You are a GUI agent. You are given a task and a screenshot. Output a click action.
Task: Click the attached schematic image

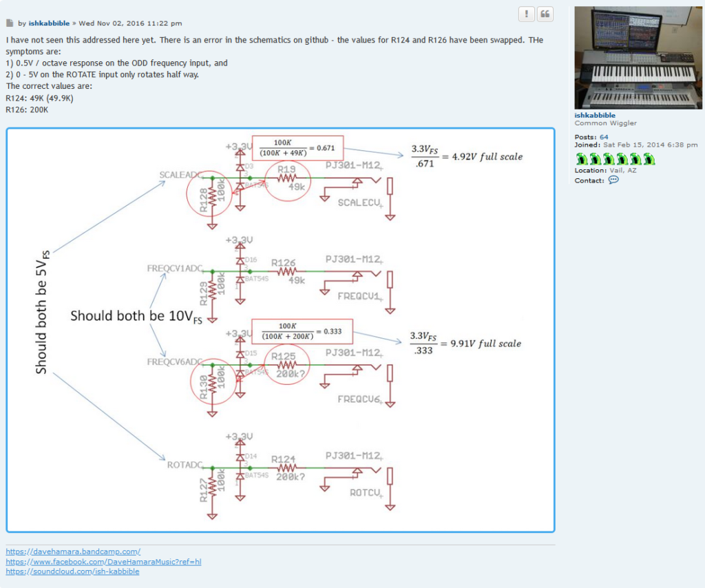tap(281, 330)
